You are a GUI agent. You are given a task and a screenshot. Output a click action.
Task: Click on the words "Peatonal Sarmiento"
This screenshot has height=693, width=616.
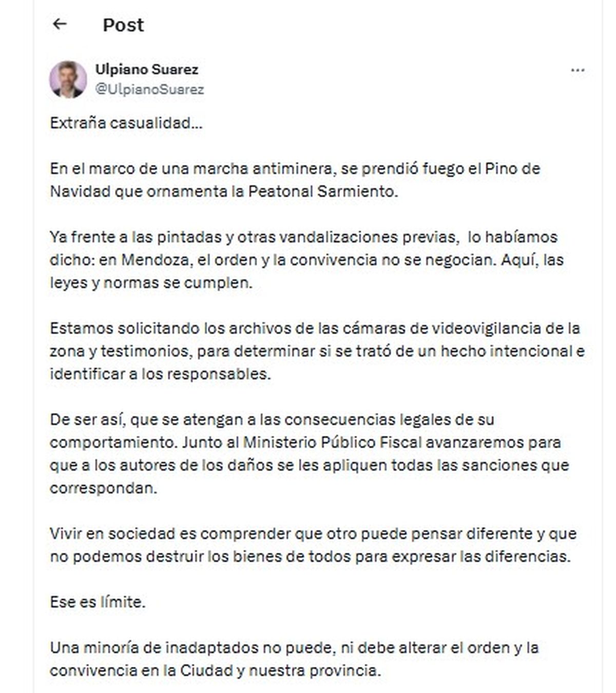[322, 191]
